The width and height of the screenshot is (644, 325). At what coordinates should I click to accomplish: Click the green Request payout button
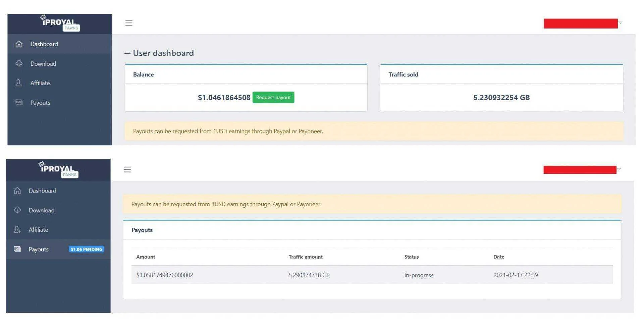273,97
